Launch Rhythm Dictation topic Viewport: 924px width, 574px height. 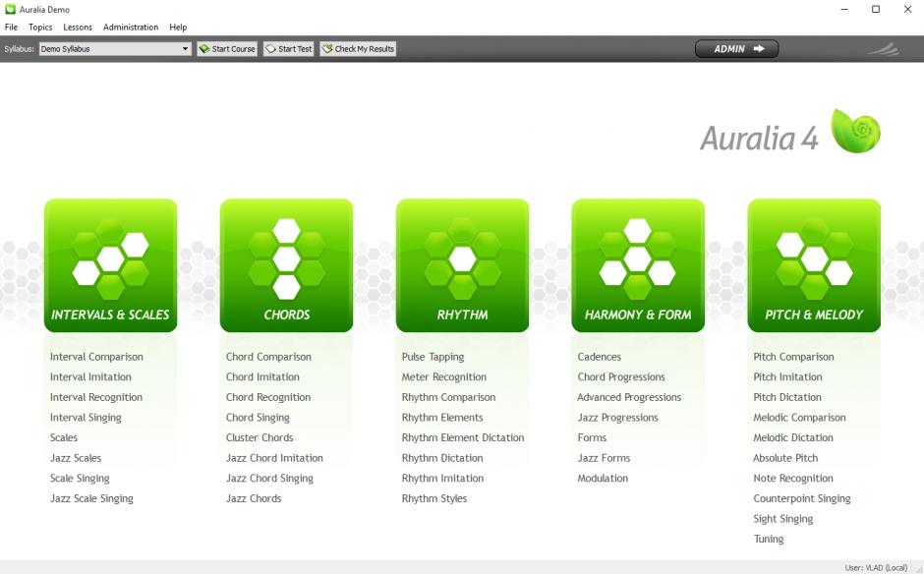click(442, 458)
